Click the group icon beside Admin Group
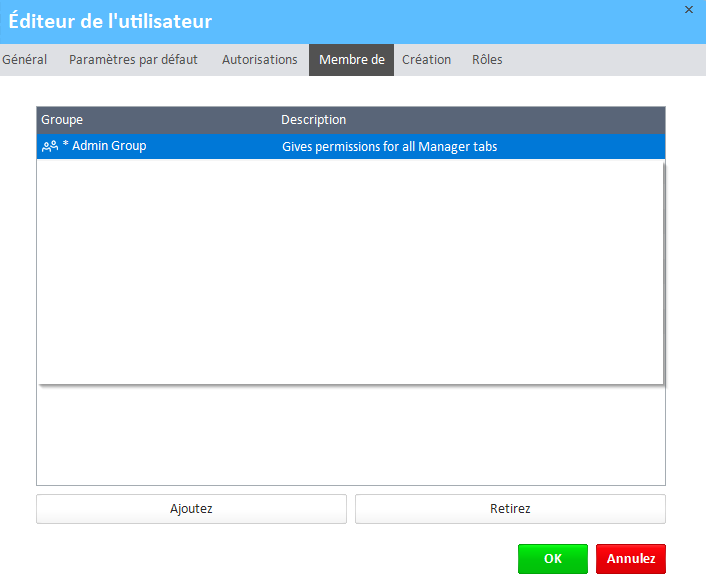The image size is (706, 587). [49, 146]
